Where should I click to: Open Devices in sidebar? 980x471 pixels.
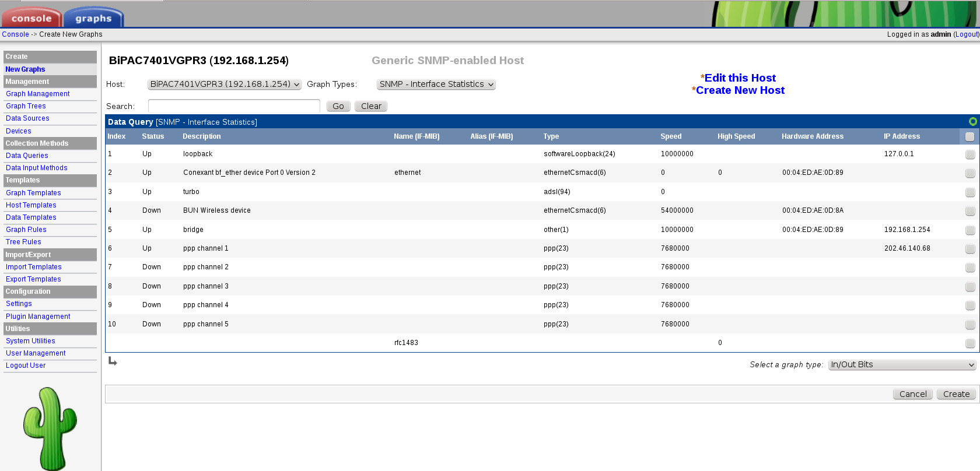[x=19, y=131]
